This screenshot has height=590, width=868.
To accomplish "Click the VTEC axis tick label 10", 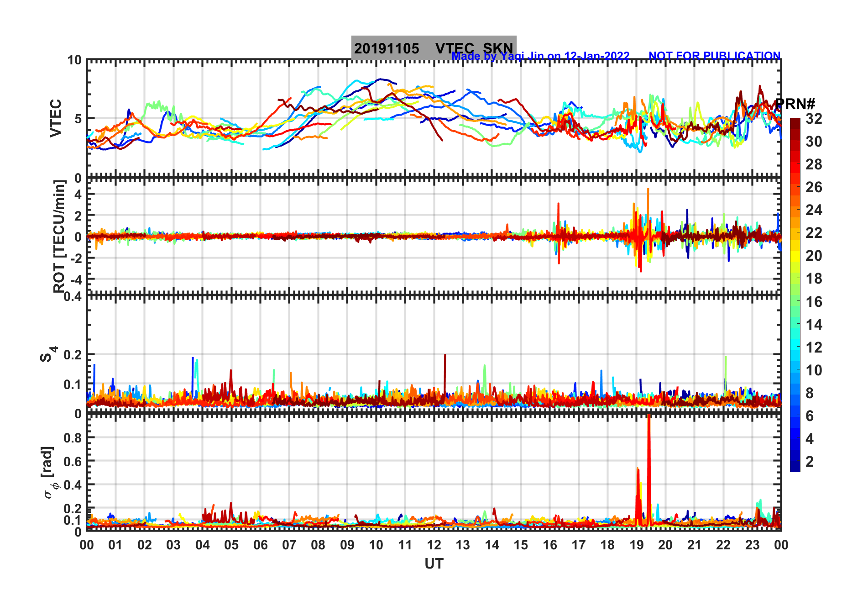I will (74, 60).
